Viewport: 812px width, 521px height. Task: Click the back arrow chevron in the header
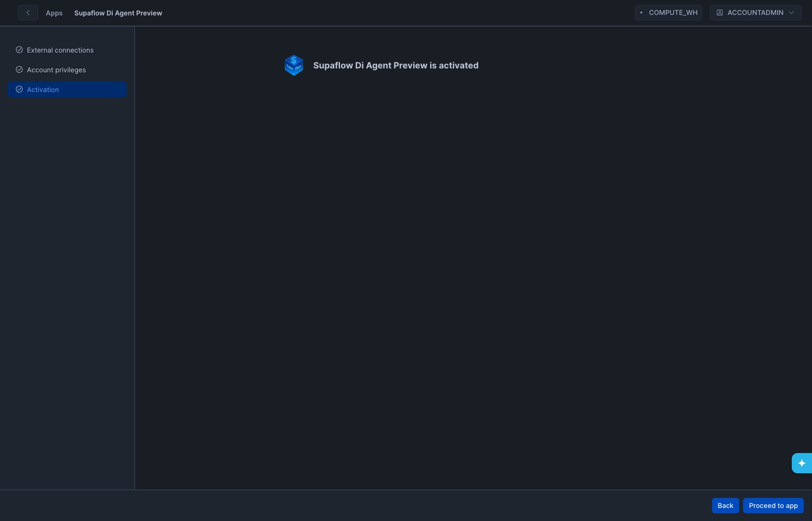click(28, 13)
